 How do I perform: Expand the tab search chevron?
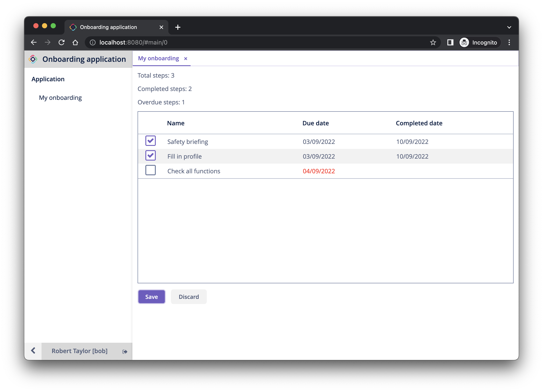pos(509,27)
